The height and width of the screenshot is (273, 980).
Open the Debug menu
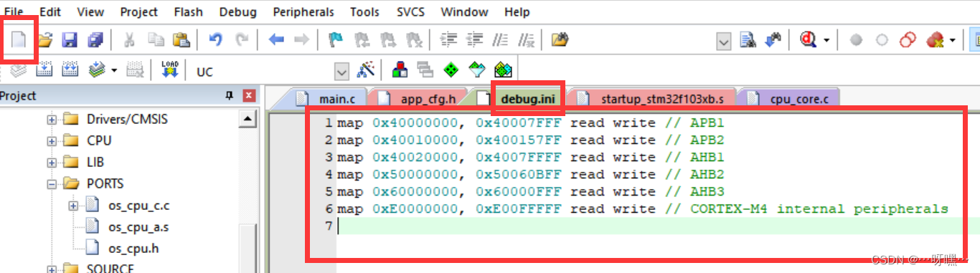[x=237, y=12]
